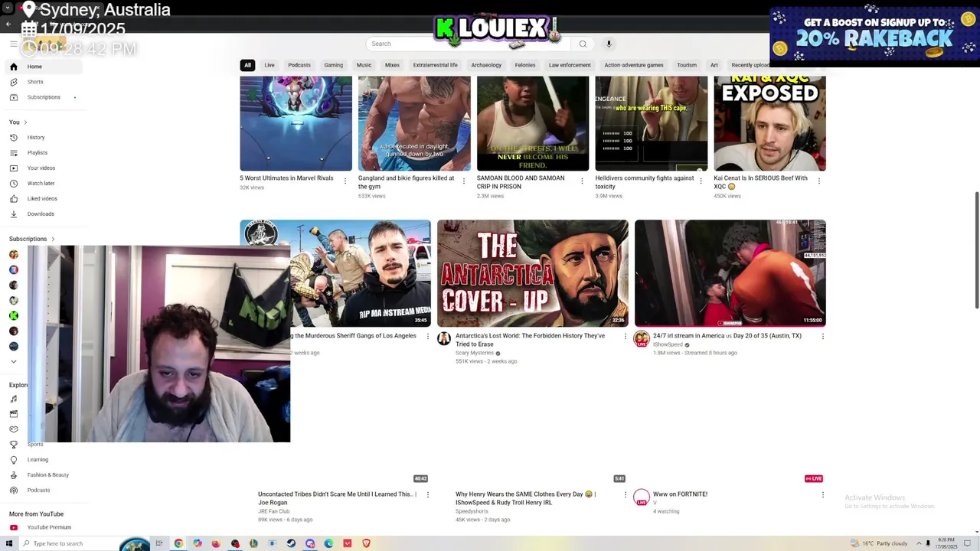Open Your videos in the sidebar
The height and width of the screenshot is (551, 980).
[x=41, y=168]
